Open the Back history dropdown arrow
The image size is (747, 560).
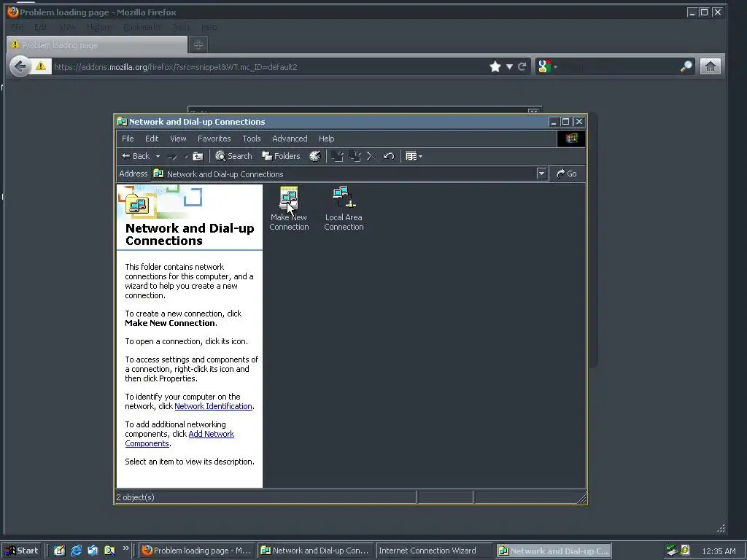coord(158,156)
